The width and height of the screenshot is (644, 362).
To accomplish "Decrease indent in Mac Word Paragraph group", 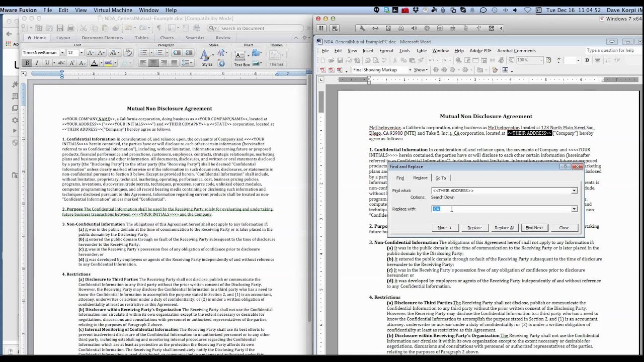I will point(177,52).
